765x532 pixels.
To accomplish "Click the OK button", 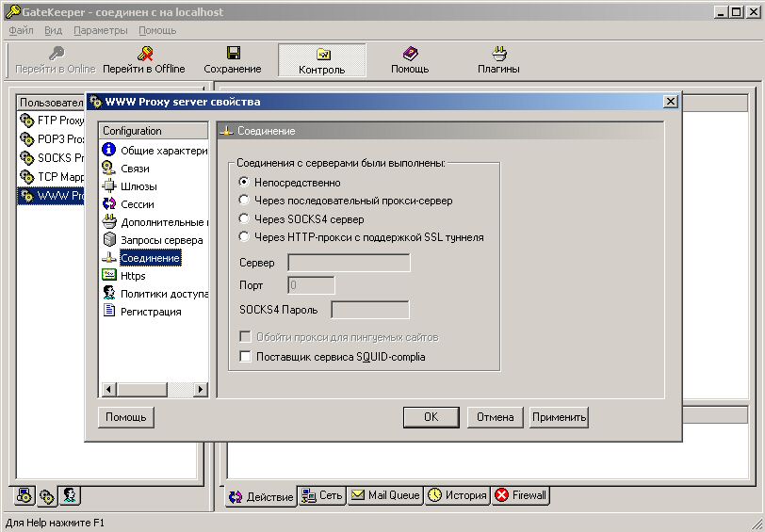I will 431,417.
